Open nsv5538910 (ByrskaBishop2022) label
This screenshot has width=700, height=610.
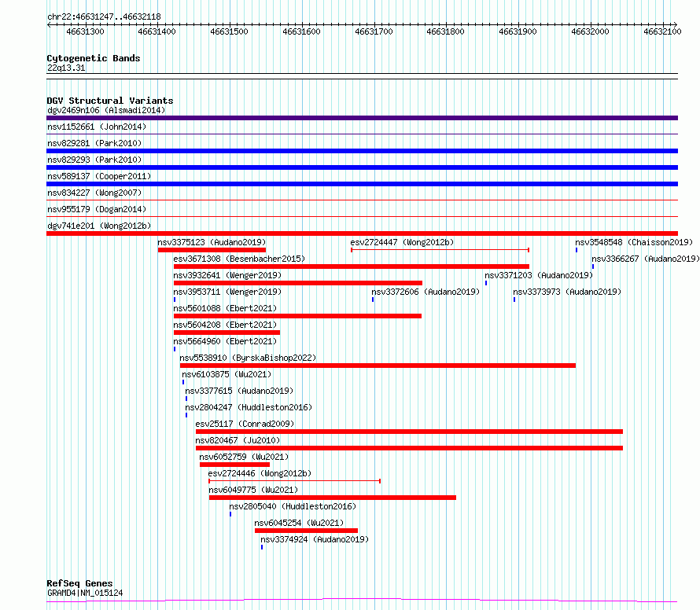click(248, 358)
